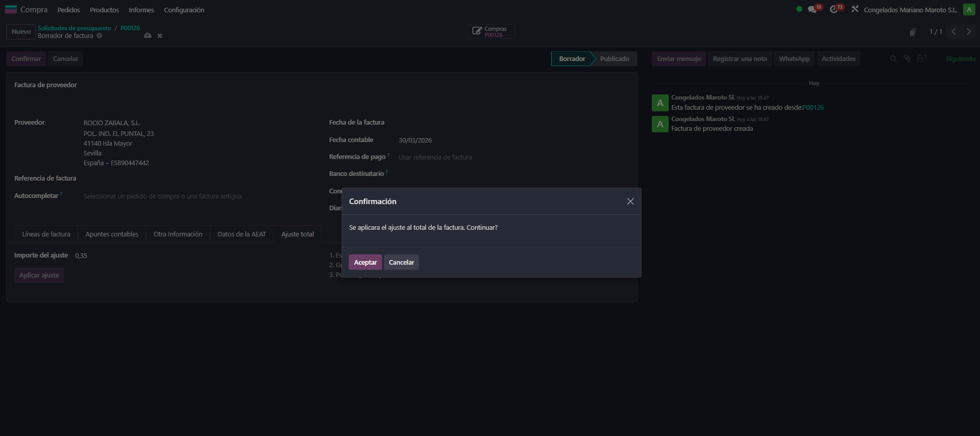Open the activities clock icon with 73 badge
The width and height of the screenshot is (980, 436).
pos(834,9)
